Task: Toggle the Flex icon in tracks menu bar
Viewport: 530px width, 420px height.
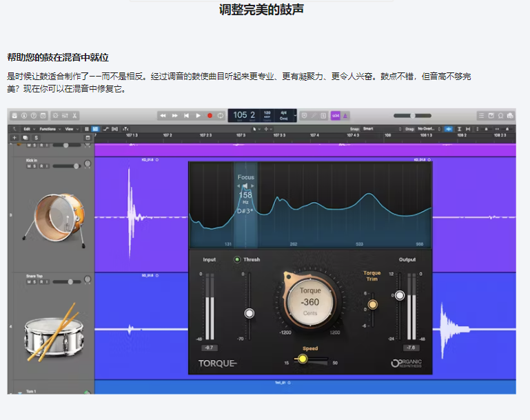Action: [x=115, y=129]
